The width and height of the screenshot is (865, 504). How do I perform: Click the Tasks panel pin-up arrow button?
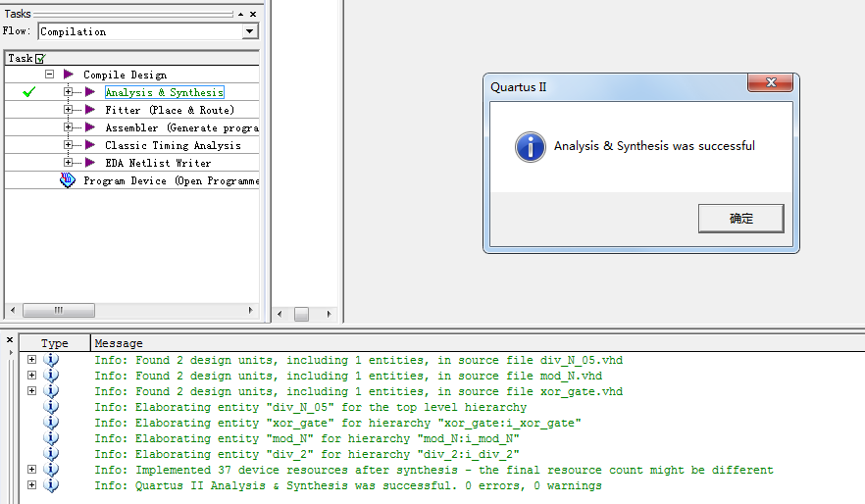pyautogui.click(x=241, y=15)
